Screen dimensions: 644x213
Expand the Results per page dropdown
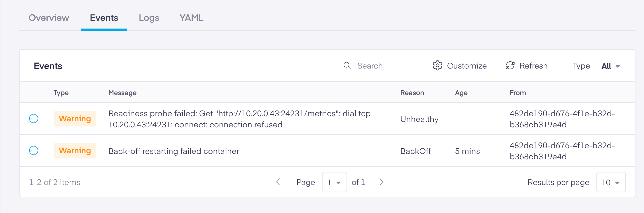click(611, 182)
